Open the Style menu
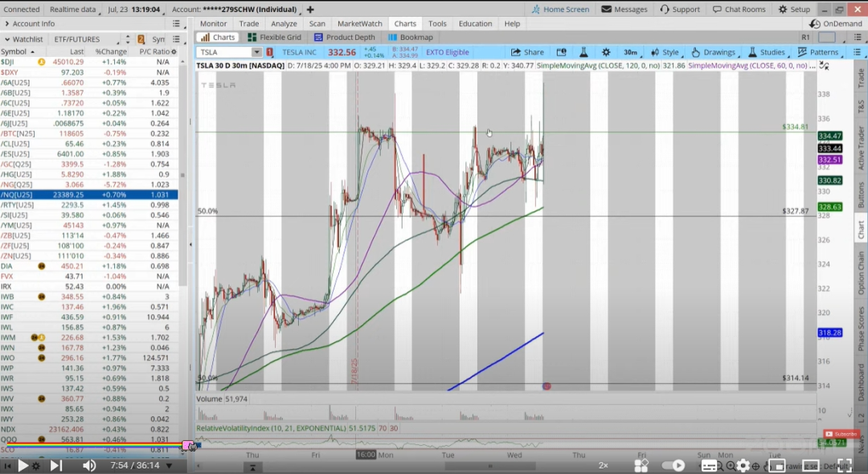The width and height of the screenshot is (868, 474). click(666, 52)
